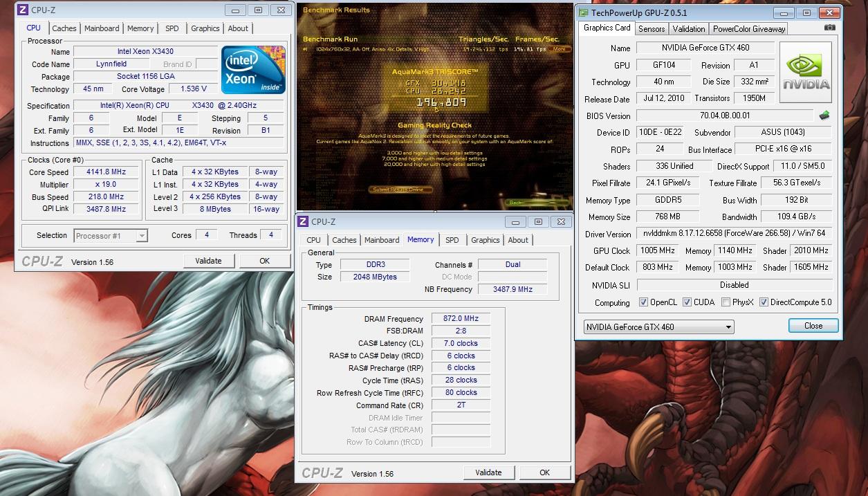
Task: Close the CPU-Z window showing the CPU tab
Action: pyautogui.click(x=280, y=10)
